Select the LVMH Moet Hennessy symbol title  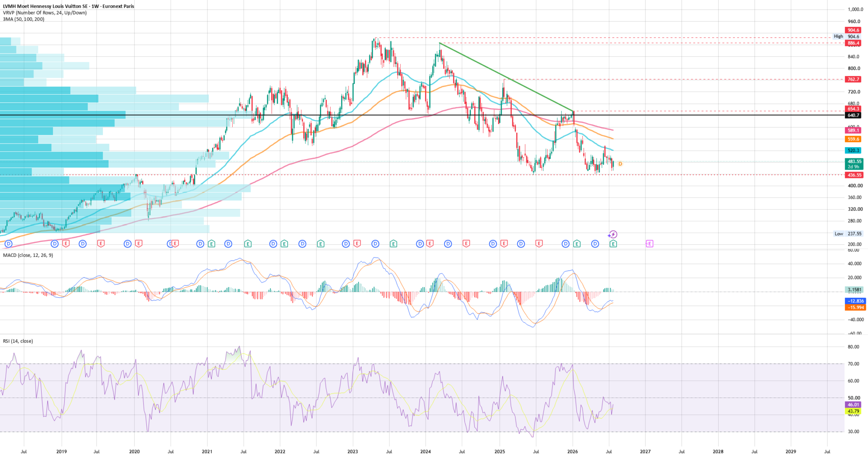[69, 6]
